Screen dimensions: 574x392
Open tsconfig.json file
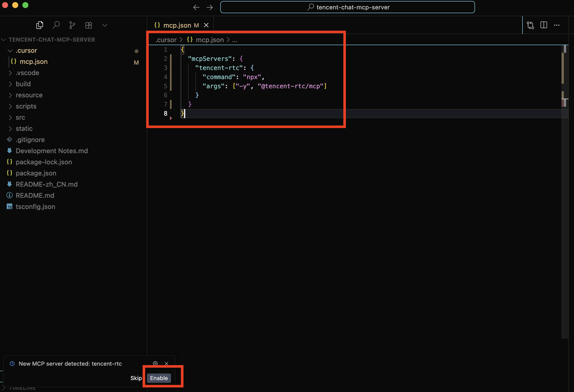tap(36, 207)
